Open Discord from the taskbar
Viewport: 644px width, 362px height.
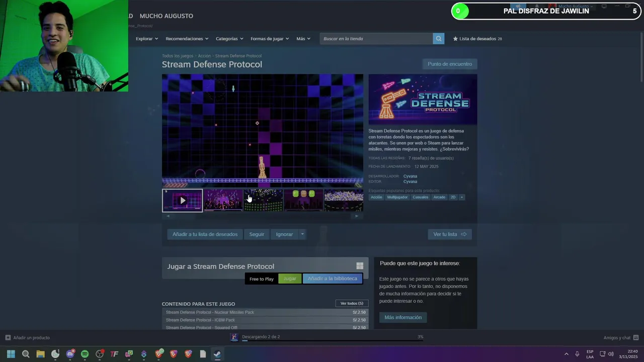70,354
